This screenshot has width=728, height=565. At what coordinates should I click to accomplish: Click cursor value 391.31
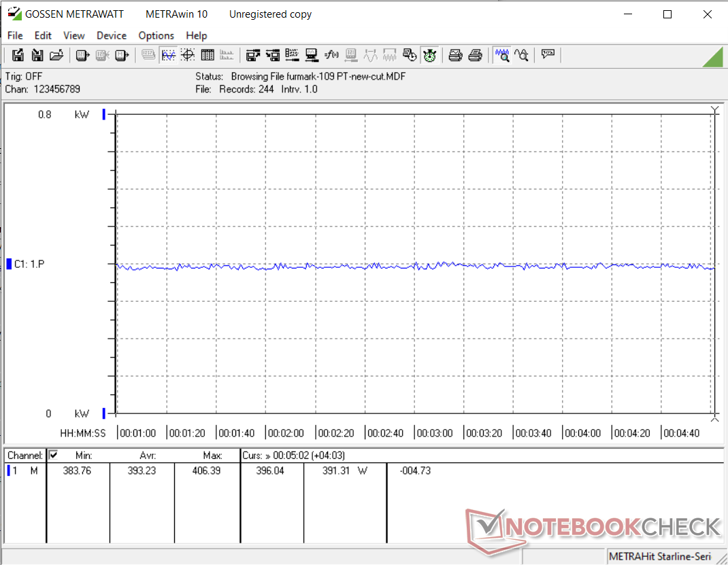[335, 470]
